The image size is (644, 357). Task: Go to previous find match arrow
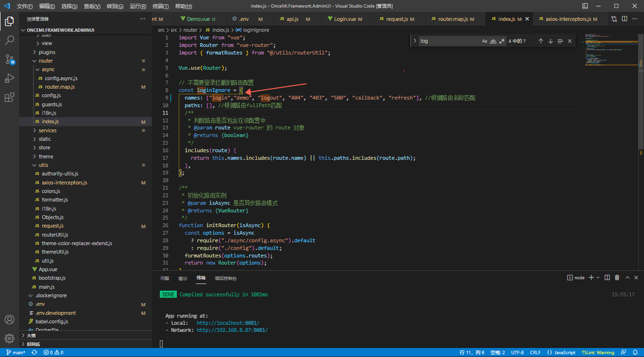pos(541,41)
